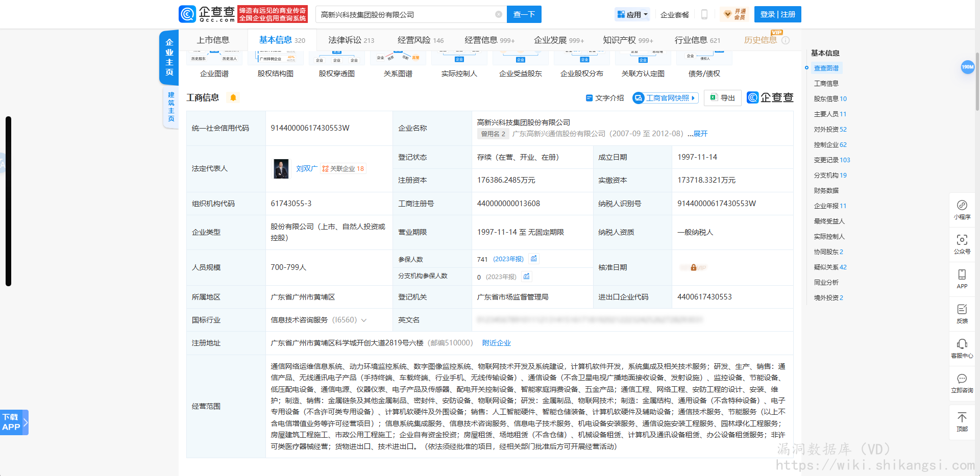Click the 参保人数 chart icon
This screenshot has height=476, width=980.
click(534, 259)
